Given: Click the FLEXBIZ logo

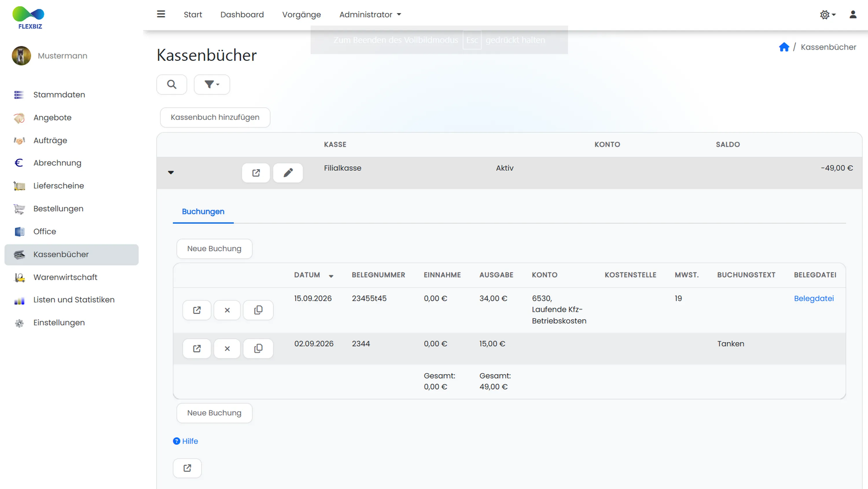Looking at the screenshot, I should 28,18.
